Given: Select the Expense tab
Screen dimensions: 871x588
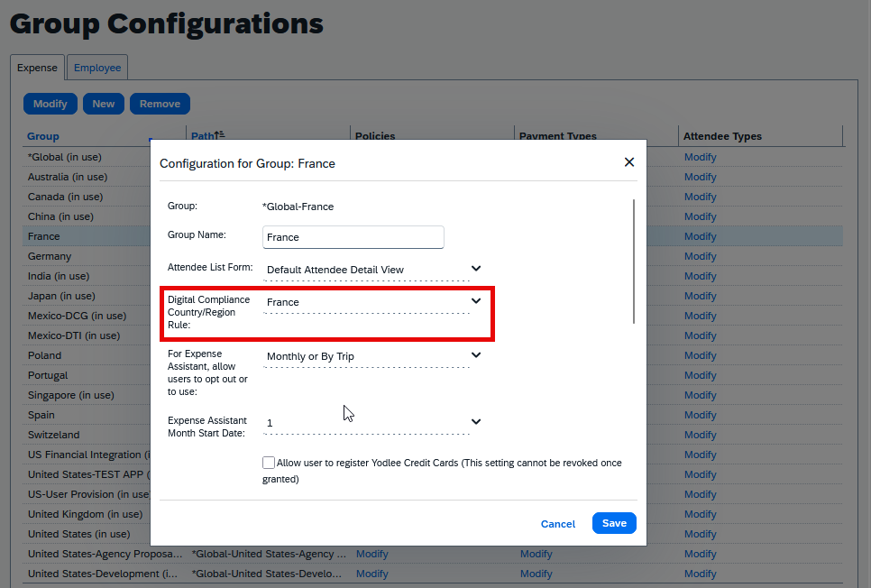Looking at the screenshot, I should 37,68.
